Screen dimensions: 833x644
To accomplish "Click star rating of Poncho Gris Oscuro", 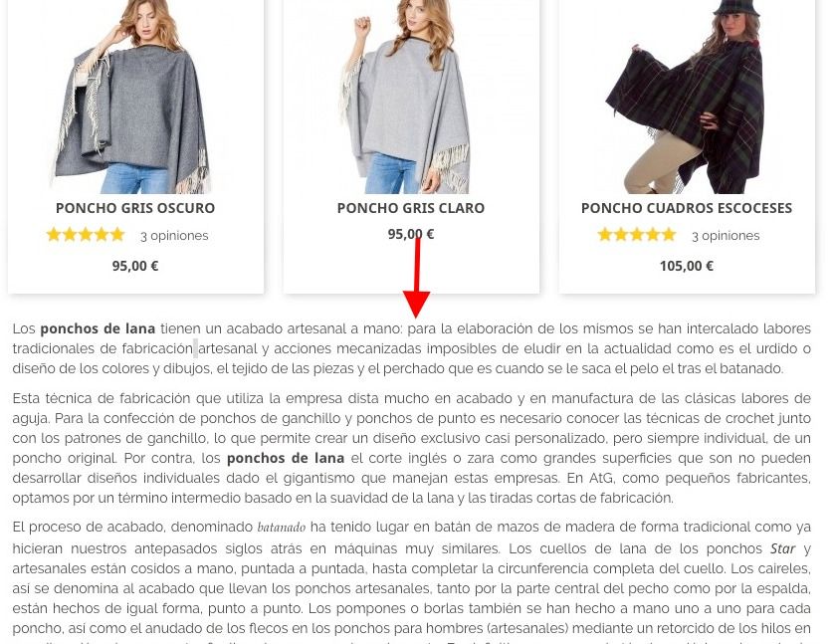I will 86,234.
